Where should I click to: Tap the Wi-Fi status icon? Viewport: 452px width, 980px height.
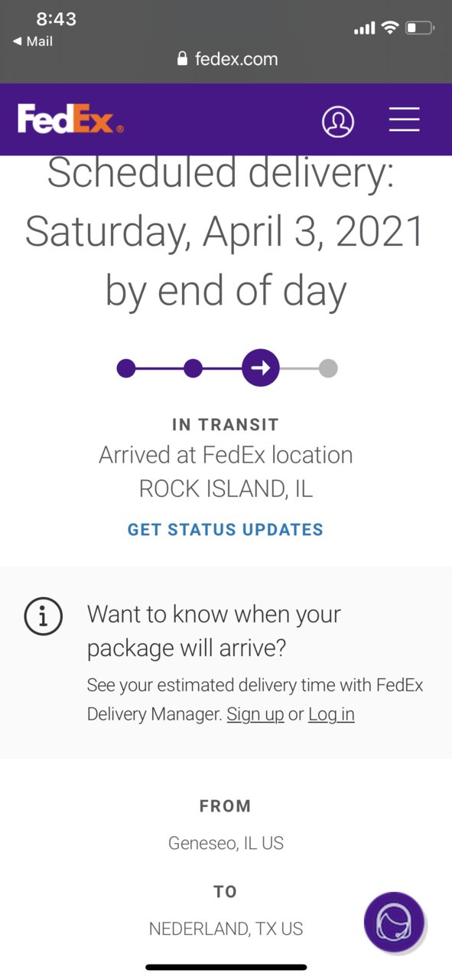(x=391, y=28)
